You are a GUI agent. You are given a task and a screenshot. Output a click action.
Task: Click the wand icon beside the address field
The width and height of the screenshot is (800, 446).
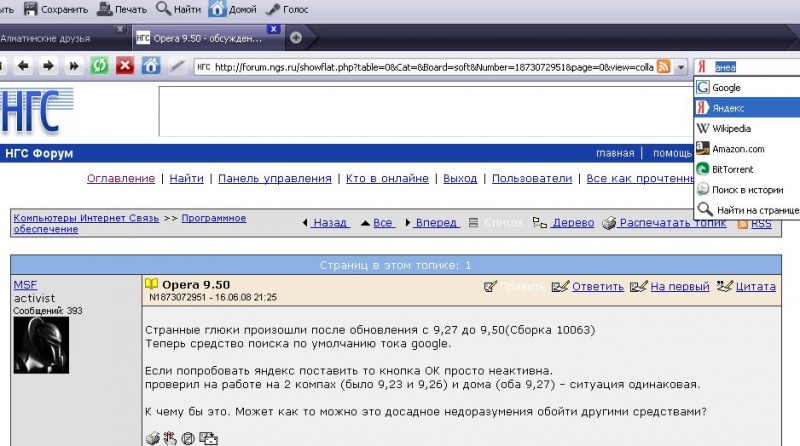[176, 66]
